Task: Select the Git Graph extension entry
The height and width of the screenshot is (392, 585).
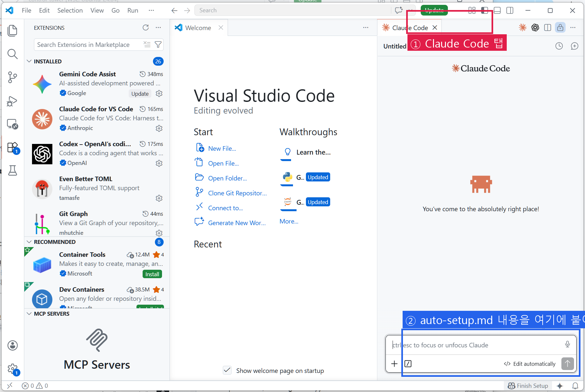Action: (x=97, y=223)
